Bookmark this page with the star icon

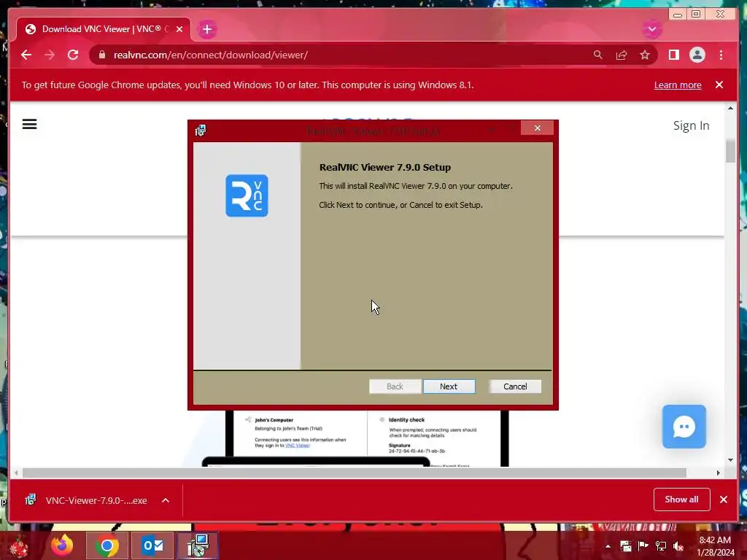tap(645, 55)
